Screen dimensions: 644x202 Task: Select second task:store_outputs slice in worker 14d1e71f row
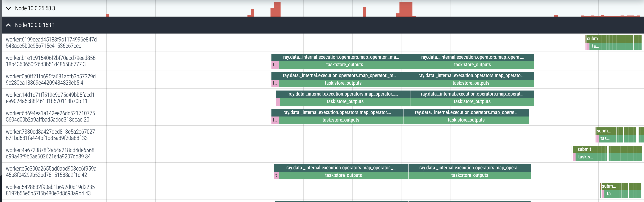point(472,102)
